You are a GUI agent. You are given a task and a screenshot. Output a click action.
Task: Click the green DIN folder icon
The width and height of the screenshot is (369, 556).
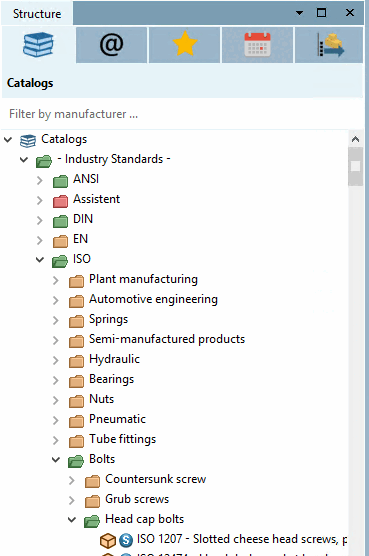pyautogui.click(x=60, y=221)
